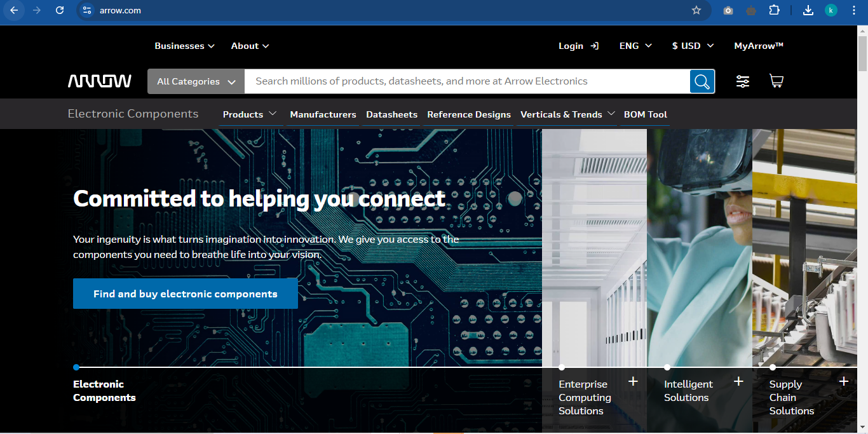Viewport: 868px width, 434px height.
Task: Open the ENG language dropdown
Action: pos(635,46)
